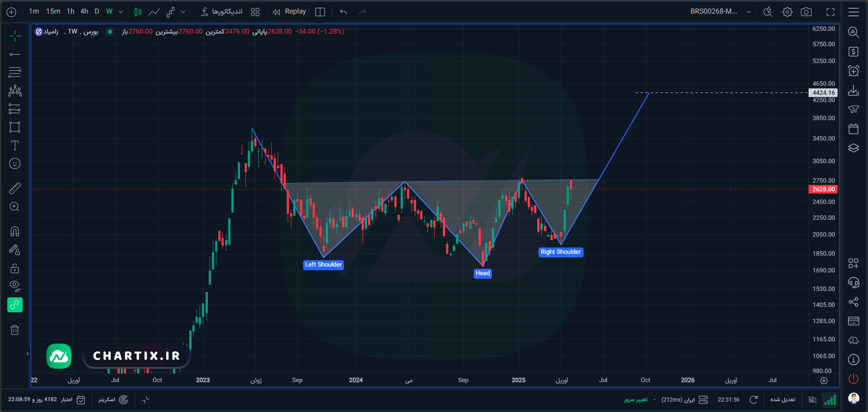Select the text annotation tool
This screenshot has height=412, width=868.
coord(15,145)
